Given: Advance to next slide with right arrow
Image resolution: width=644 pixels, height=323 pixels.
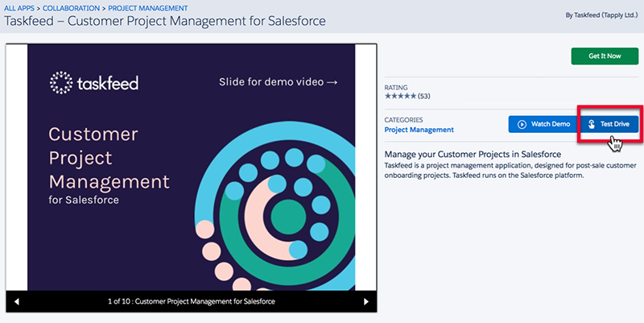Looking at the screenshot, I should tap(366, 301).
